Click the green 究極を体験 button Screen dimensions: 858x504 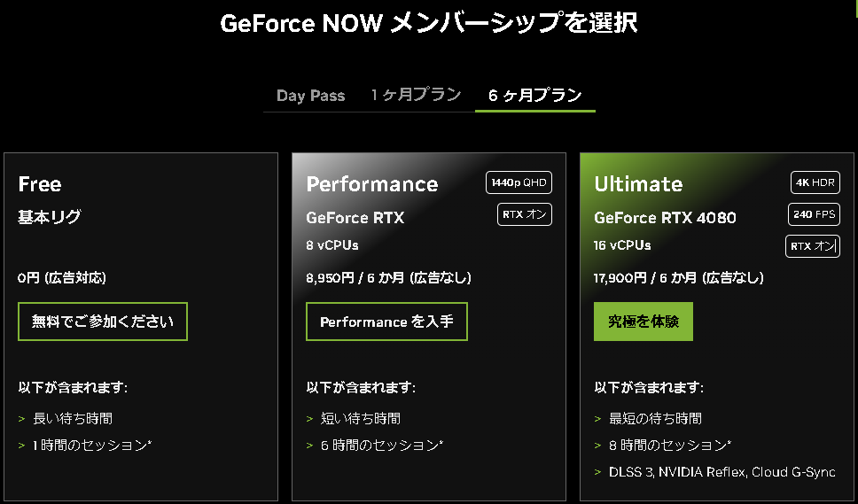[643, 322]
